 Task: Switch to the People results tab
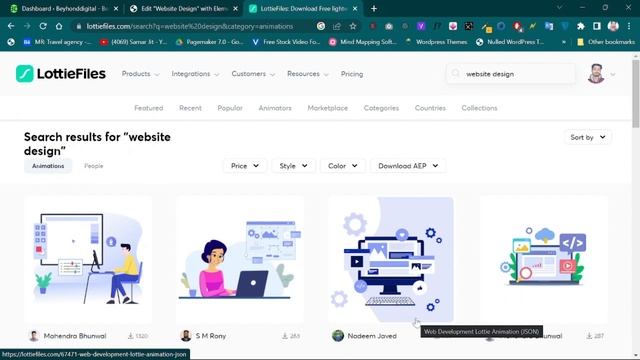(x=93, y=166)
